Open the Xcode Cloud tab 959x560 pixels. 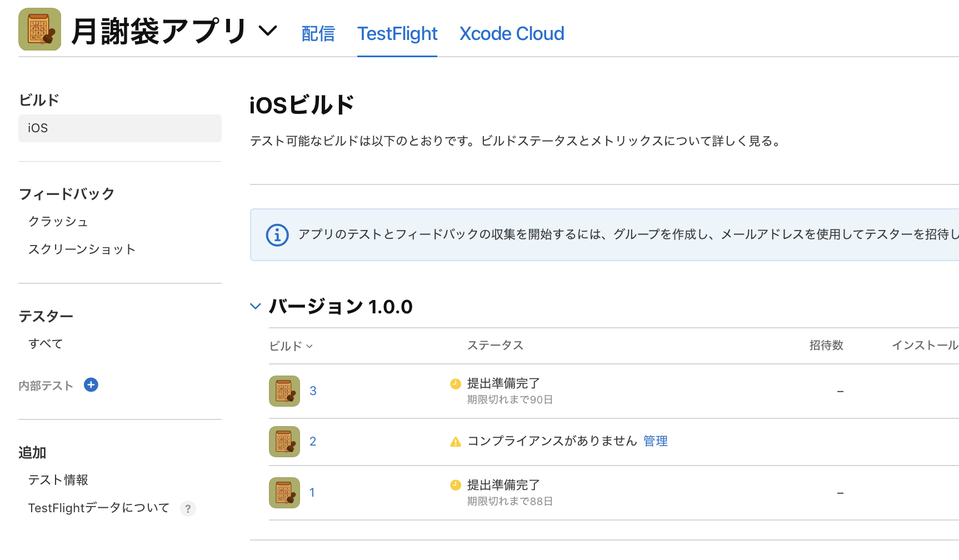pyautogui.click(x=512, y=33)
